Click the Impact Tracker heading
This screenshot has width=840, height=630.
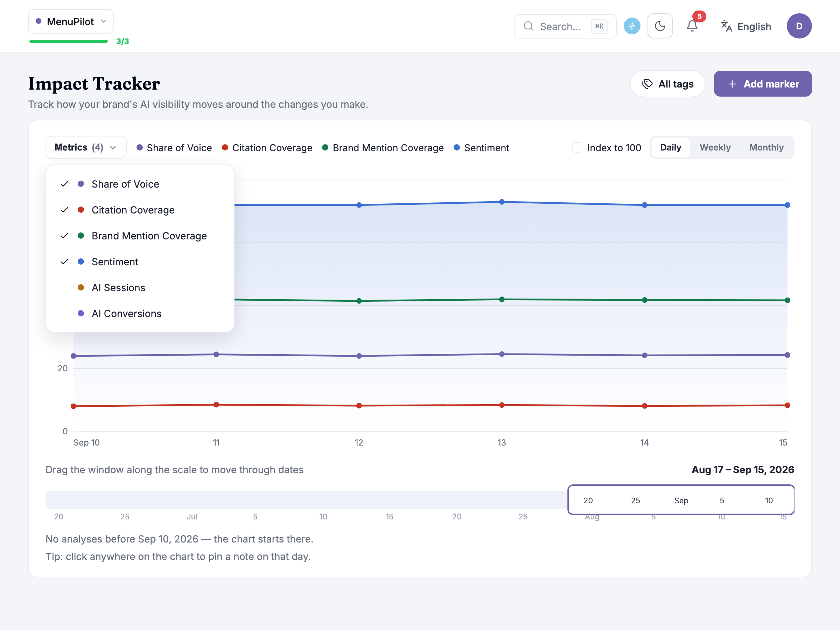click(x=94, y=84)
